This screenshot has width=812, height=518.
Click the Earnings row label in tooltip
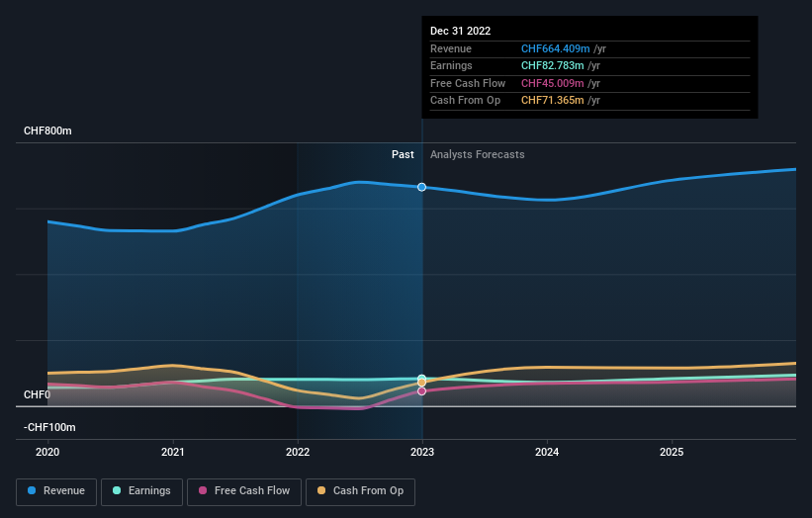point(451,65)
